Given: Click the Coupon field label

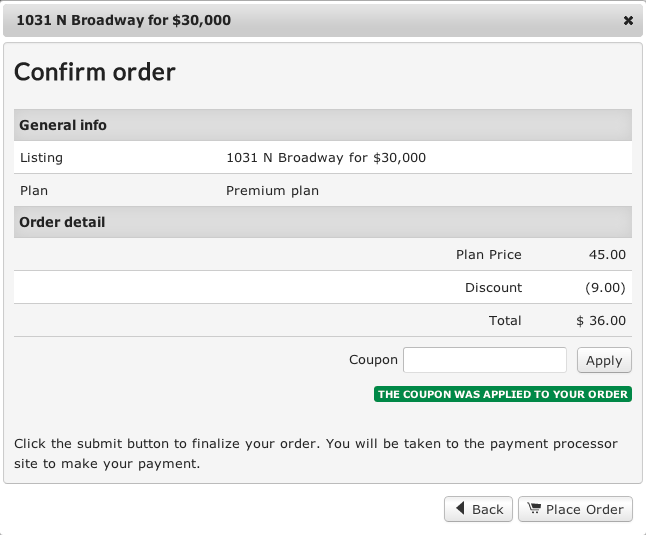Looking at the screenshot, I should (x=373, y=360).
